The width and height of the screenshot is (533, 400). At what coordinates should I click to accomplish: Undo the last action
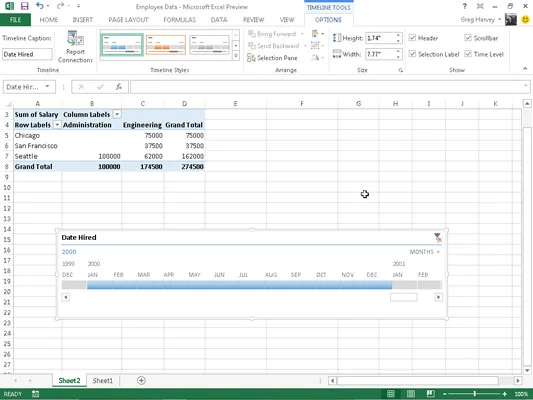[x=40, y=6]
